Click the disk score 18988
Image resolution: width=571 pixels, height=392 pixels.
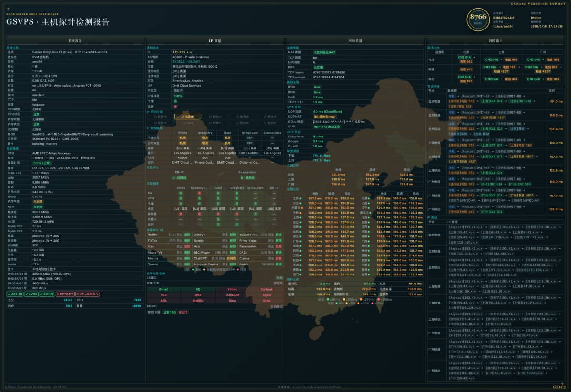[x=137, y=306]
